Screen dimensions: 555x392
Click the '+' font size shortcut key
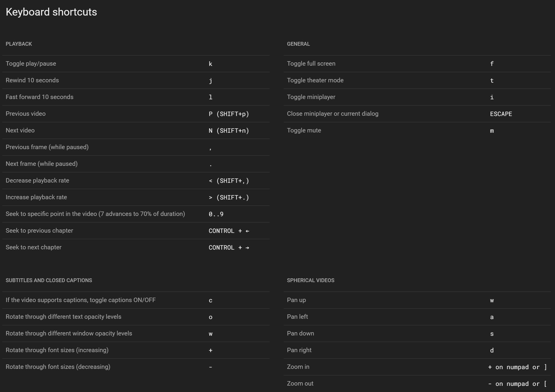[x=210, y=350]
